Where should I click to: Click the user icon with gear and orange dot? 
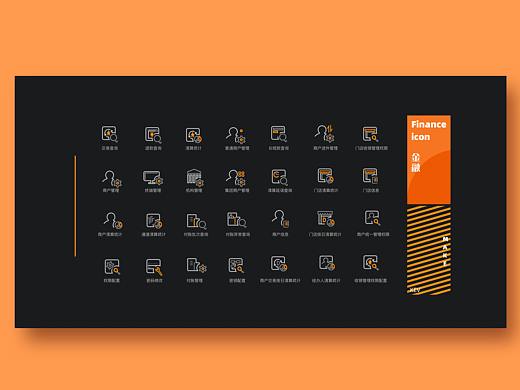pos(236,135)
